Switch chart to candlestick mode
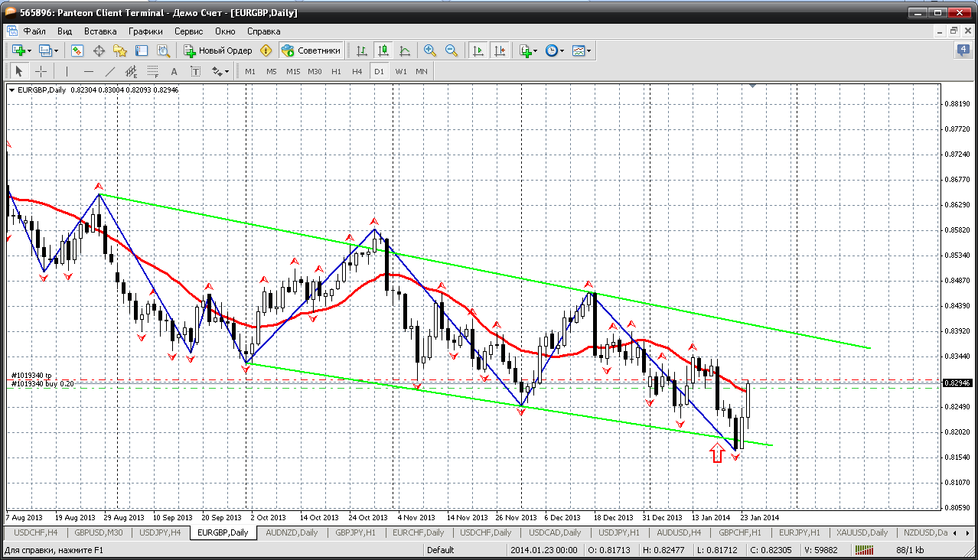978x560 pixels. (383, 50)
